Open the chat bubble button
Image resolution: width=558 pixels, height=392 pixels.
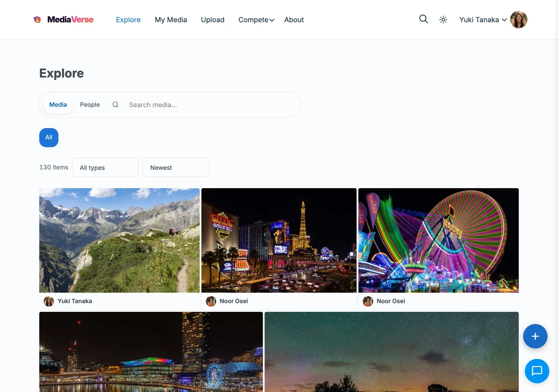click(537, 371)
